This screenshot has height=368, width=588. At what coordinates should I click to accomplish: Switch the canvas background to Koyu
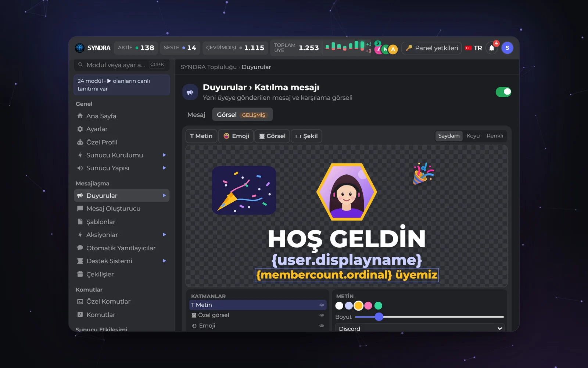(x=473, y=136)
